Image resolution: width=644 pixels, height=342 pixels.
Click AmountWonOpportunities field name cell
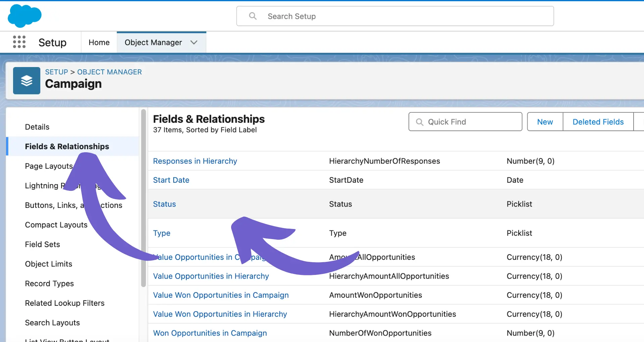(x=375, y=295)
